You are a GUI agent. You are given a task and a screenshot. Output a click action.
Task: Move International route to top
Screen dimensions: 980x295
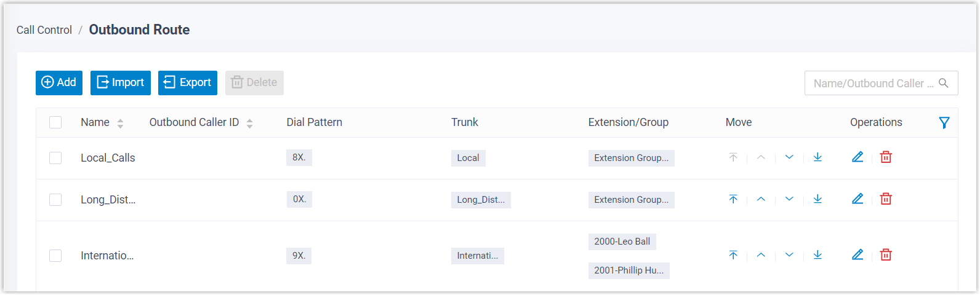point(733,255)
